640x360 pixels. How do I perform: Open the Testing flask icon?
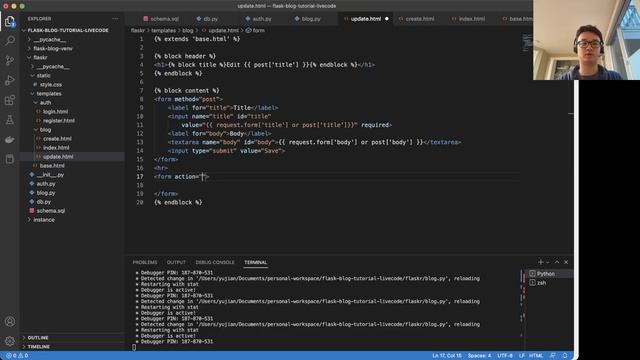pos(10,120)
